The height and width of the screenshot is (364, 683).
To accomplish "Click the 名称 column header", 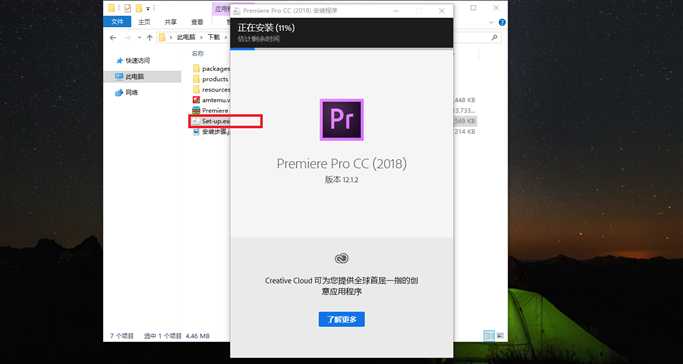I will point(197,54).
